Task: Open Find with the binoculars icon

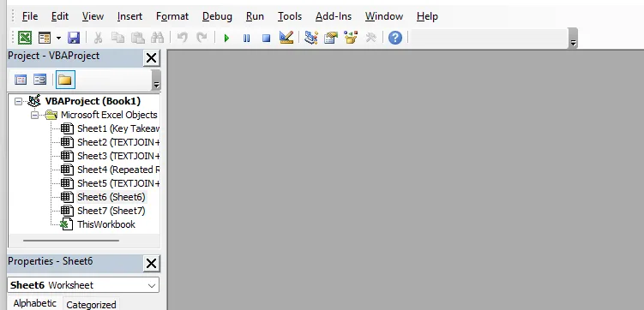Action: tap(157, 38)
